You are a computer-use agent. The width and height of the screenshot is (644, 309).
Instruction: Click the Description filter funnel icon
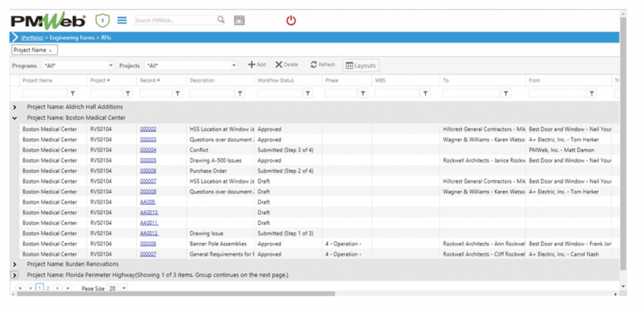pos(240,94)
